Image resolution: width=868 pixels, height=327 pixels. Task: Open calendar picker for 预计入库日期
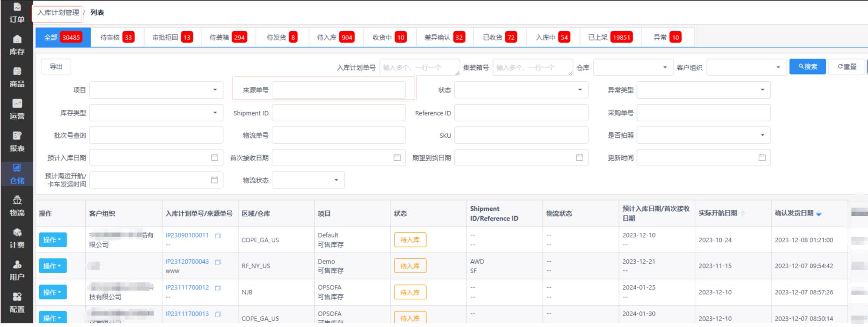tap(214, 158)
